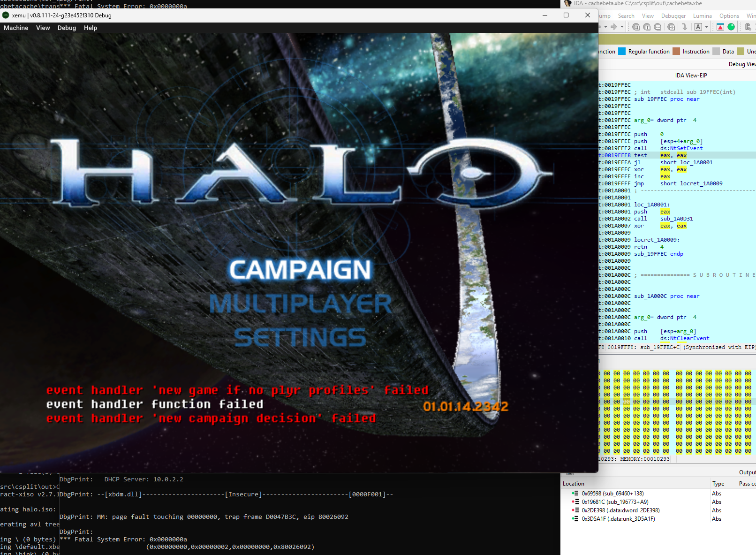Open the forward arrow history dropdown

click(x=622, y=27)
